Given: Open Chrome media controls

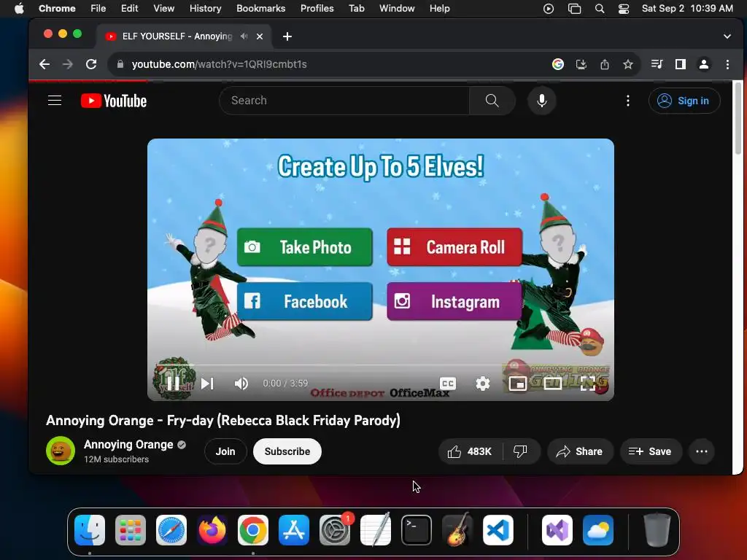Looking at the screenshot, I should pos(657,64).
